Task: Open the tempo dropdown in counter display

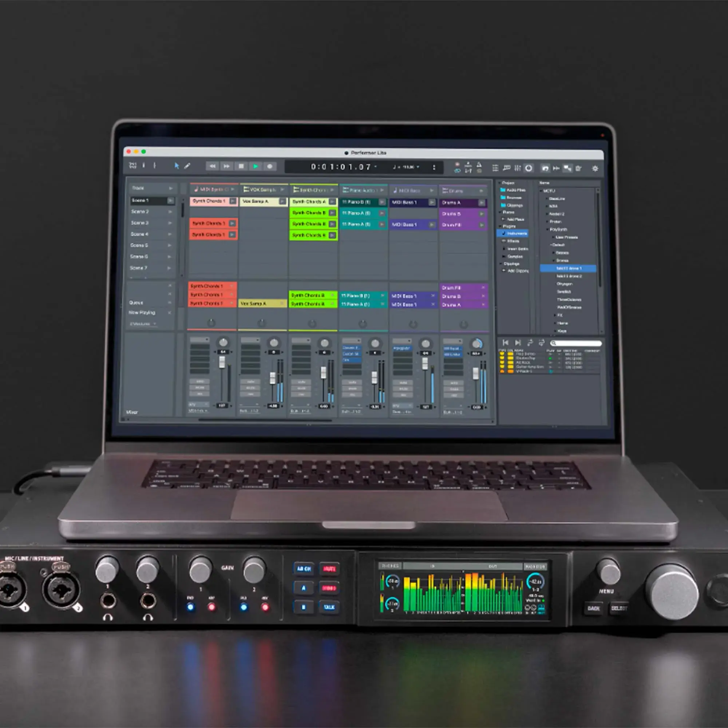Action: tap(418, 167)
